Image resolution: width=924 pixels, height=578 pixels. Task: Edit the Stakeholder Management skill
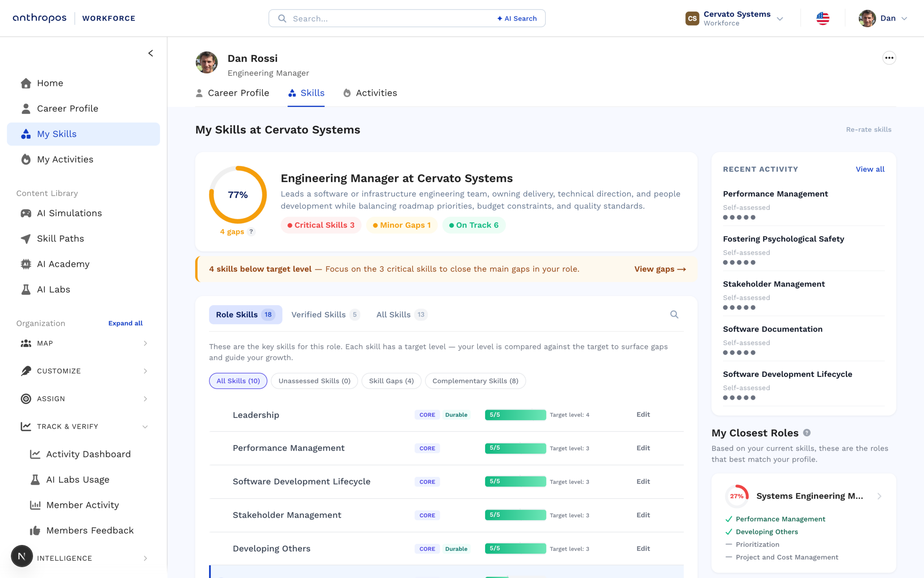(643, 515)
